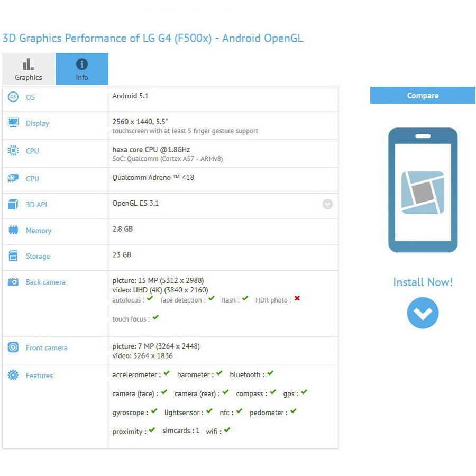The width and height of the screenshot is (476, 476).
Task: Click the info circle icon
Action: click(82, 64)
